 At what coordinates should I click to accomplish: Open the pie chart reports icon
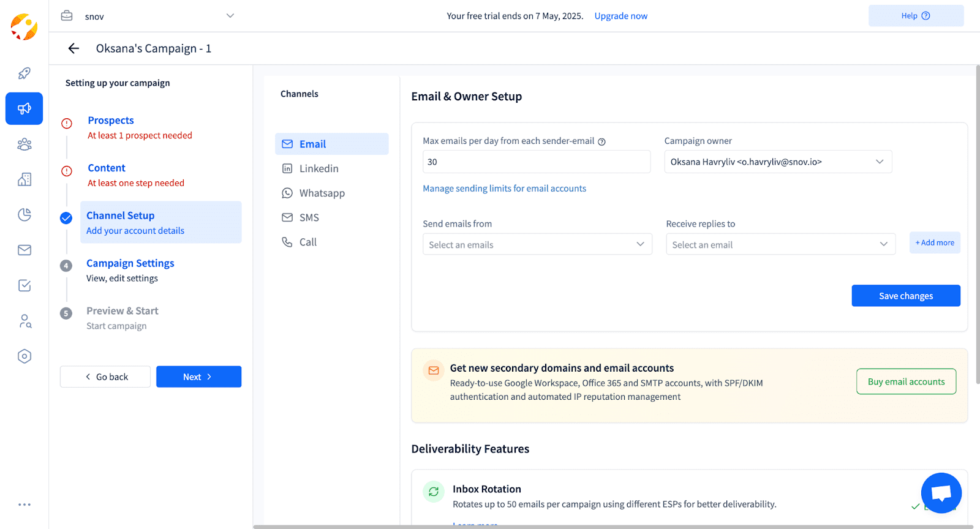24,214
